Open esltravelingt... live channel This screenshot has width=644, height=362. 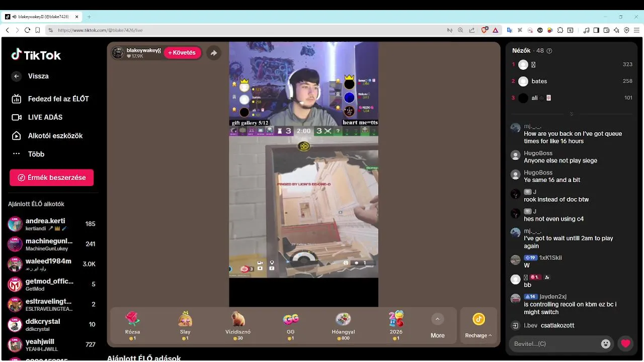(x=51, y=305)
